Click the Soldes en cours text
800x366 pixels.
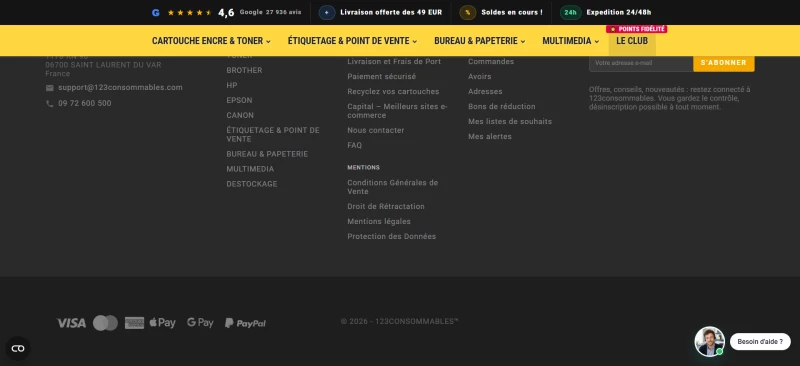512,12
